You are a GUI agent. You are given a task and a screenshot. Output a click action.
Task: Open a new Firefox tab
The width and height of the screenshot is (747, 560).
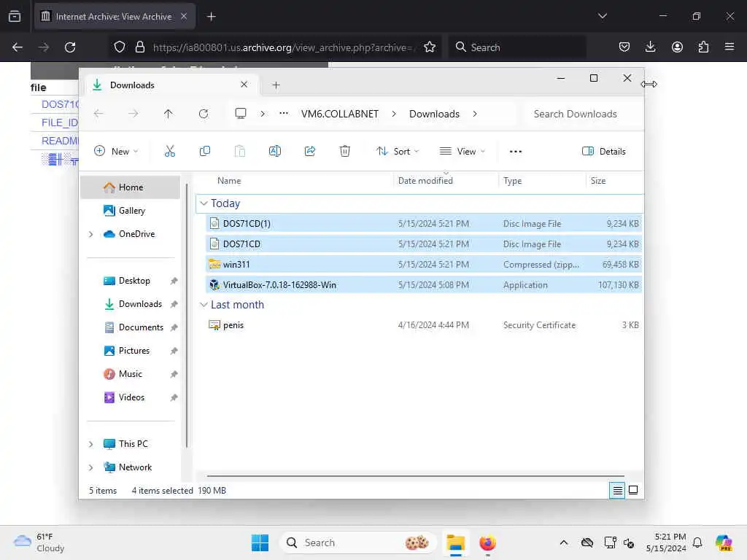tap(211, 17)
